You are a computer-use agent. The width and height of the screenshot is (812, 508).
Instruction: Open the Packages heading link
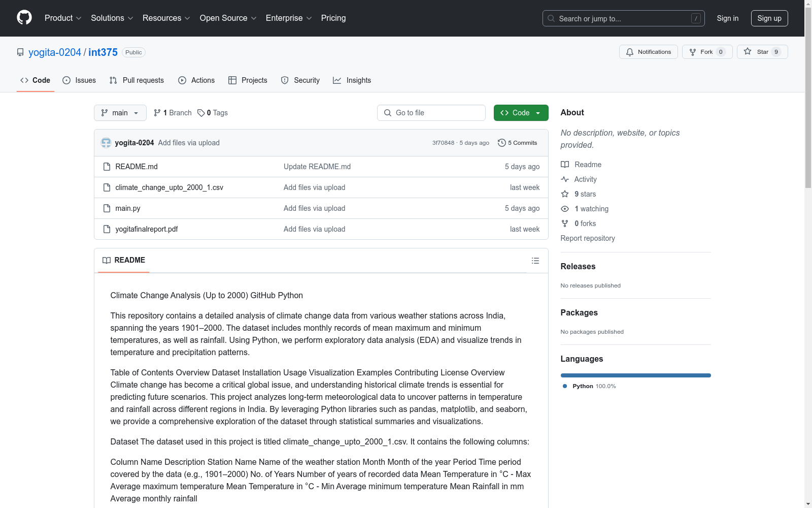[x=579, y=312]
